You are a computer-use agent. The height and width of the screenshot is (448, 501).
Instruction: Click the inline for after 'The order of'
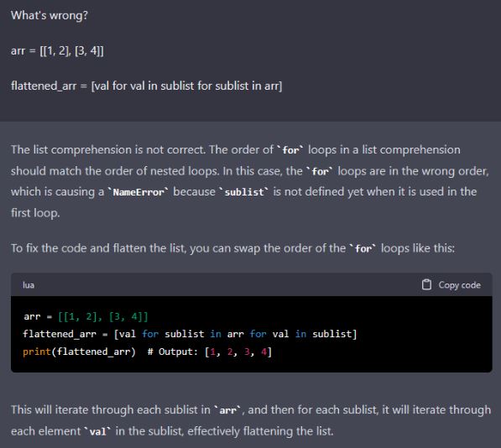pyautogui.click(x=290, y=150)
